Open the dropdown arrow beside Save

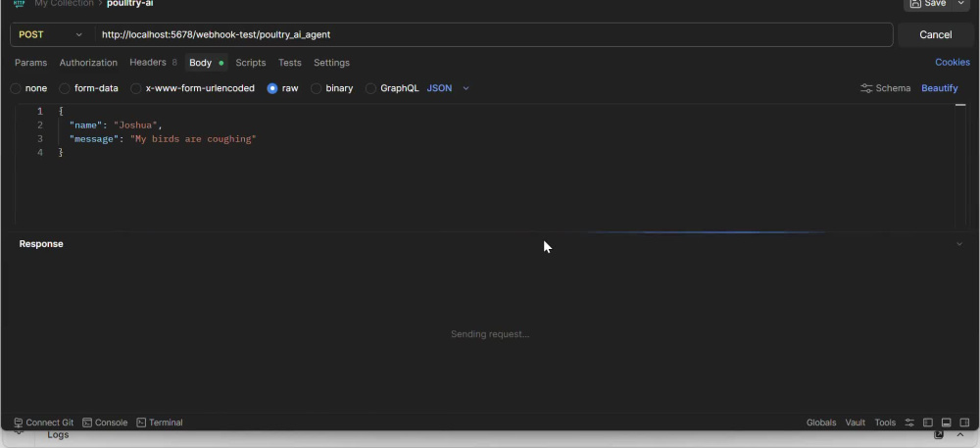(960, 4)
